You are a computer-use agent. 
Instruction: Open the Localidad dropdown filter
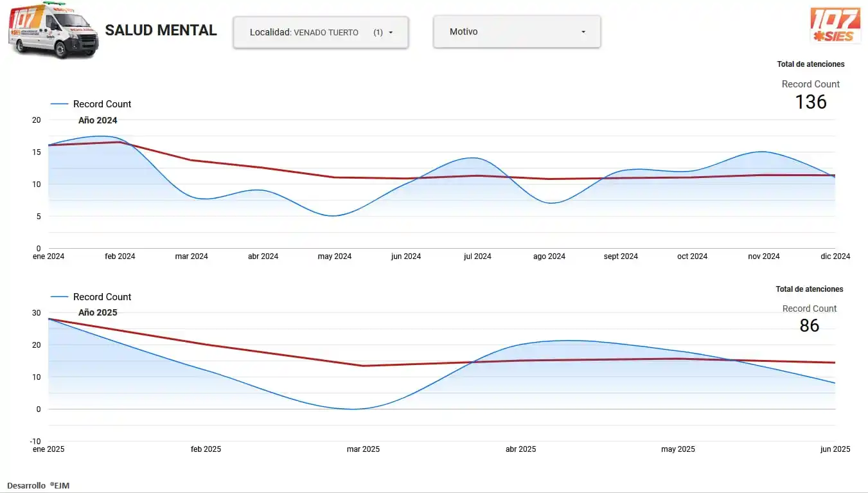click(320, 32)
